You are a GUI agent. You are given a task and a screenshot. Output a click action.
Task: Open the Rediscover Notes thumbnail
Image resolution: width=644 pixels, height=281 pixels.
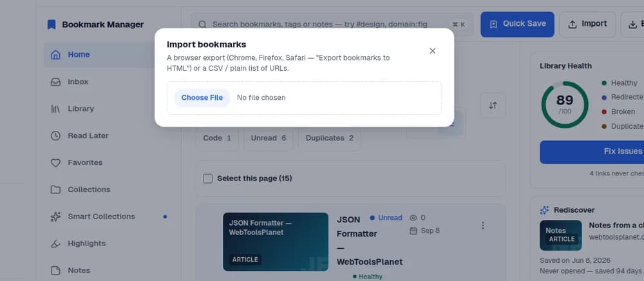(561, 235)
